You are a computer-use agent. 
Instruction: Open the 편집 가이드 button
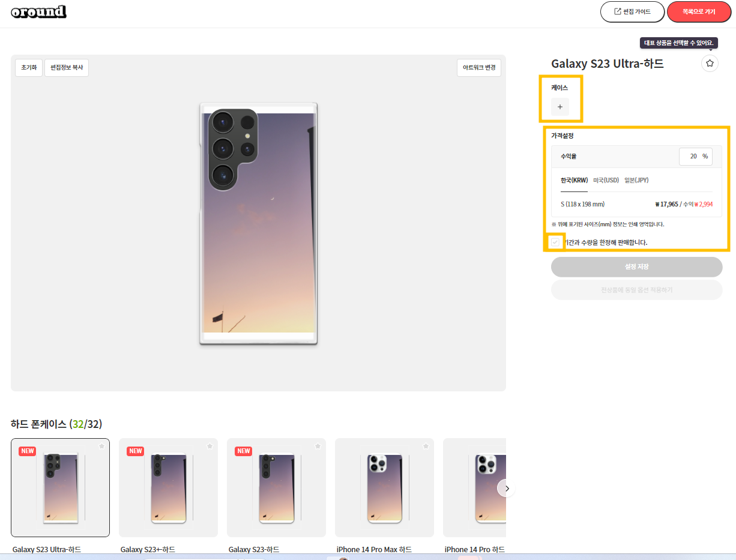click(x=632, y=11)
